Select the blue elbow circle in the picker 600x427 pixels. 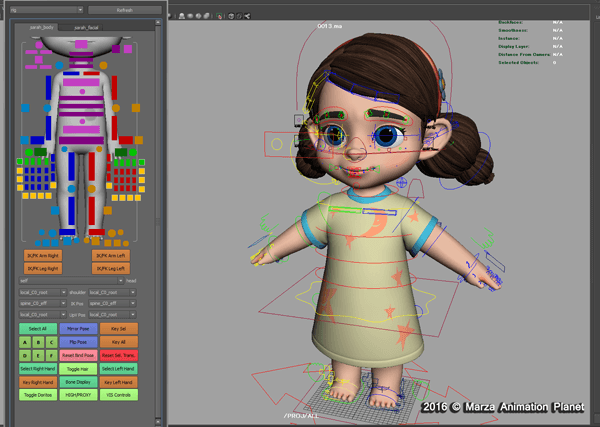click(47, 108)
